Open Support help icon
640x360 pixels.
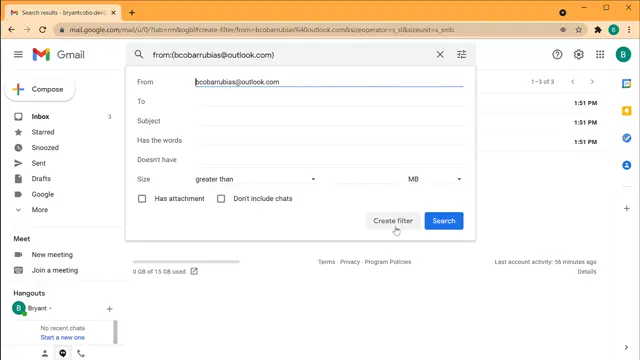[x=557, y=54]
